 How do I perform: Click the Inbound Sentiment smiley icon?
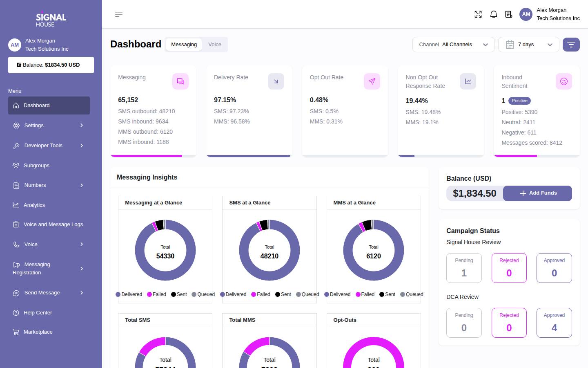564,81
